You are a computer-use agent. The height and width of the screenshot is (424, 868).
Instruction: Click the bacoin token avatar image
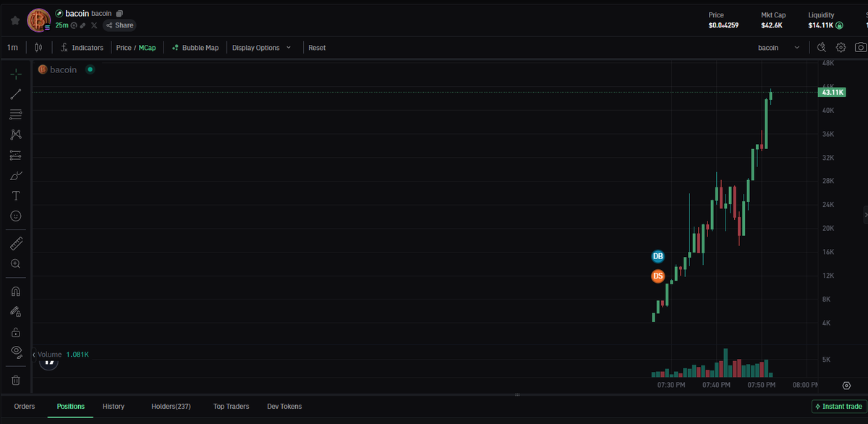pos(38,20)
